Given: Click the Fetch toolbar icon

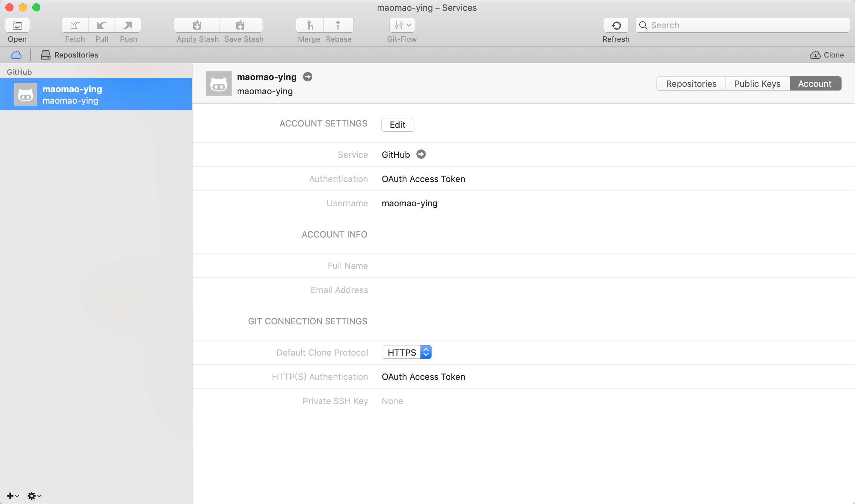Looking at the screenshot, I should (x=75, y=25).
